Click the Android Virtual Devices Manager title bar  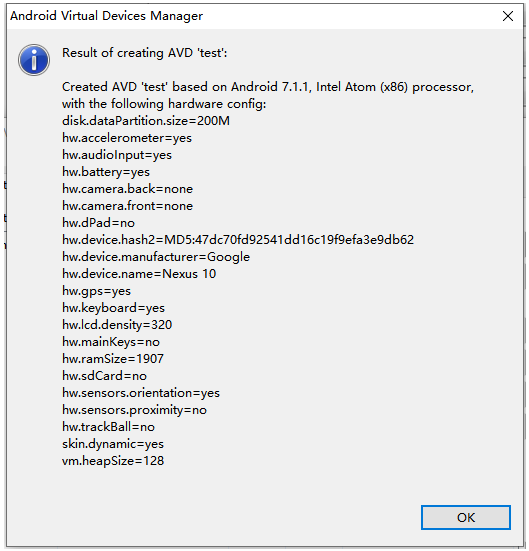click(246, 16)
